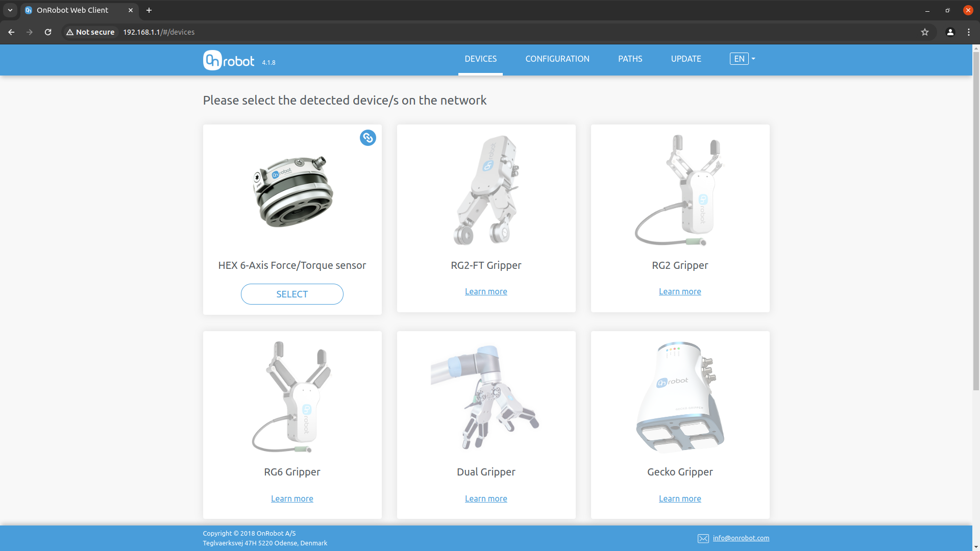
Task: Minimize the browser window
Action: point(927,10)
